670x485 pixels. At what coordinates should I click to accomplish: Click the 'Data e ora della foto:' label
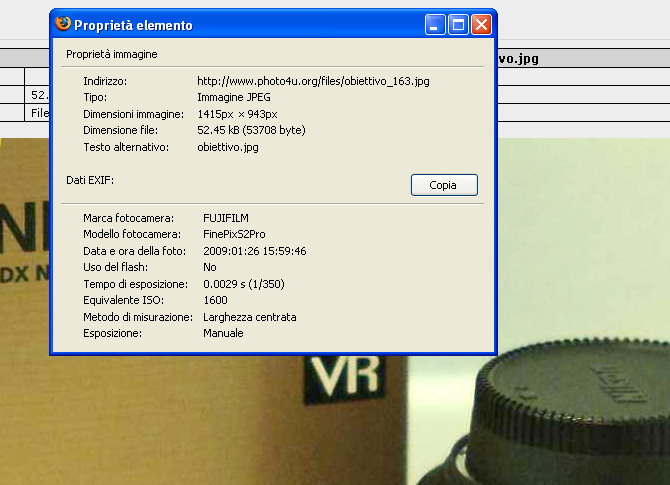(135, 251)
